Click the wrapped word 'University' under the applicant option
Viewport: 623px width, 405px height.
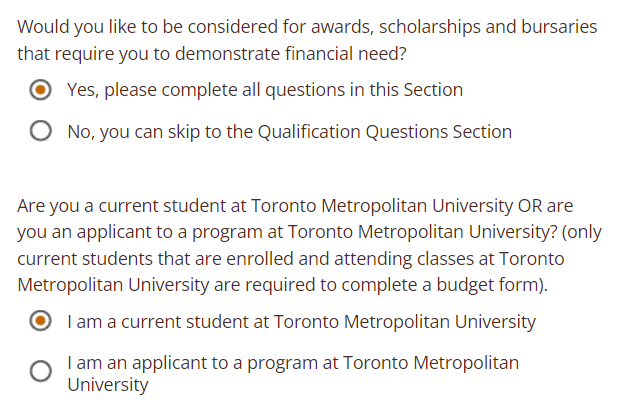click(x=108, y=384)
